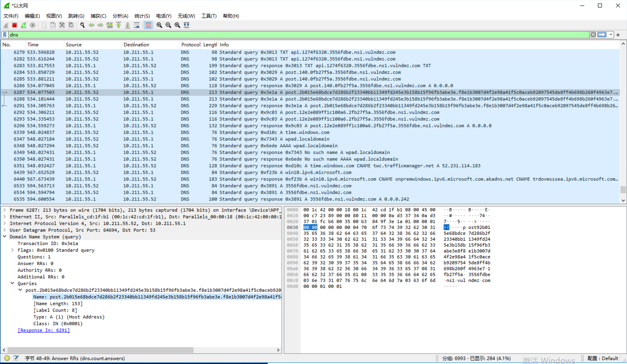627x364 pixels.
Task: Go to the first packet
Action: [119, 25]
